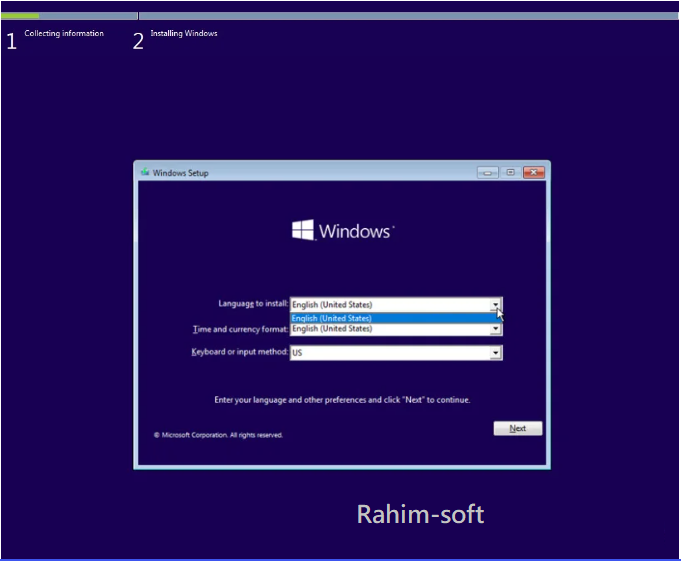Close the Windows Setup dialog
Screen dimensions: 681x561
click(x=534, y=172)
